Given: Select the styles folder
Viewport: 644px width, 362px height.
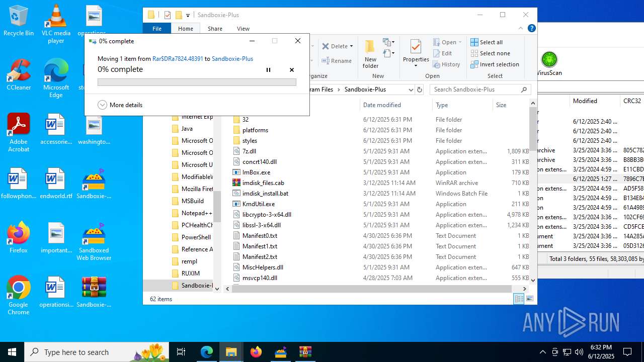Looking at the screenshot, I should click(x=250, y=141).
